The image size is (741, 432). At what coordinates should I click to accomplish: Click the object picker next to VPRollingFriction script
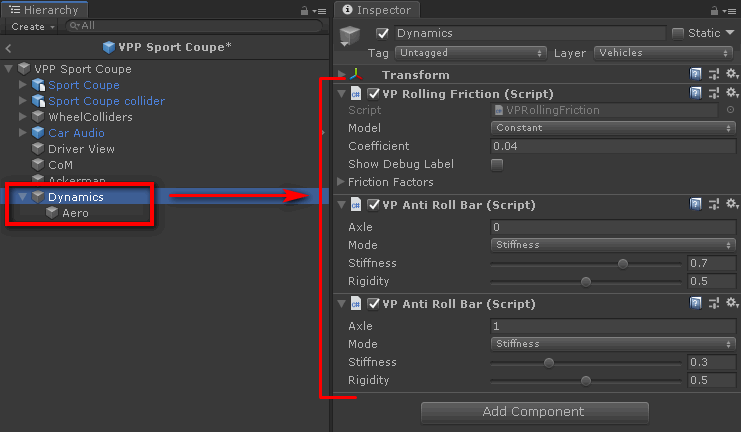coord(730,110)
